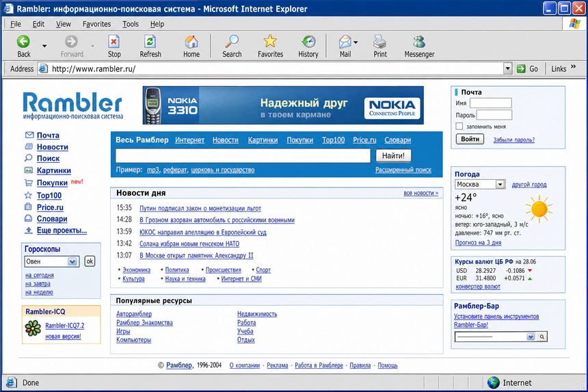
Task: Click the Имя login input field
Action: click(490, 103)
